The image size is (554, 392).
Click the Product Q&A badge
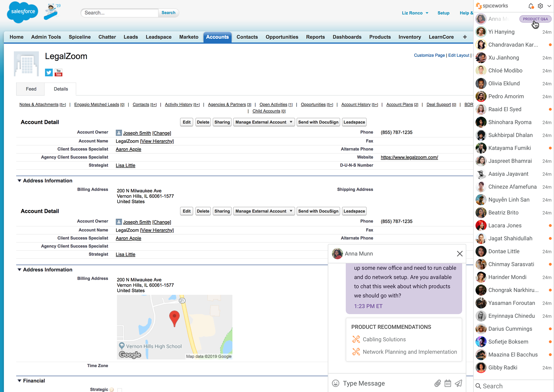pyautogui.click(x=535, y=19)
